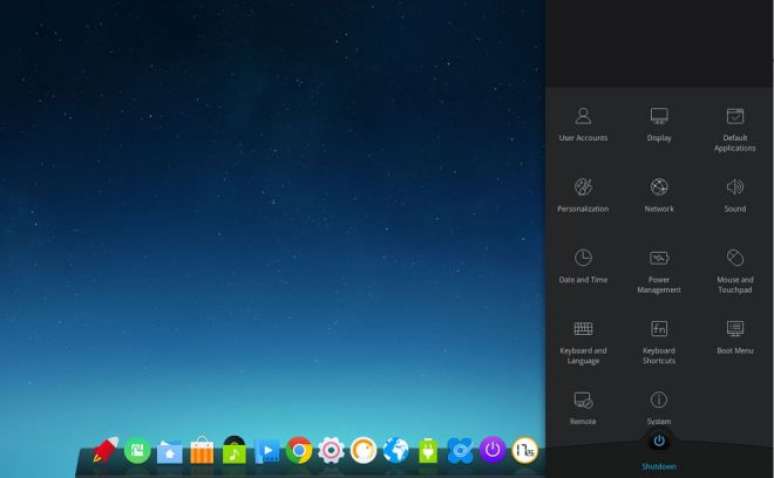Launch the green music player icon
Viewport: 774px width, 478px height.
(234, 450)
